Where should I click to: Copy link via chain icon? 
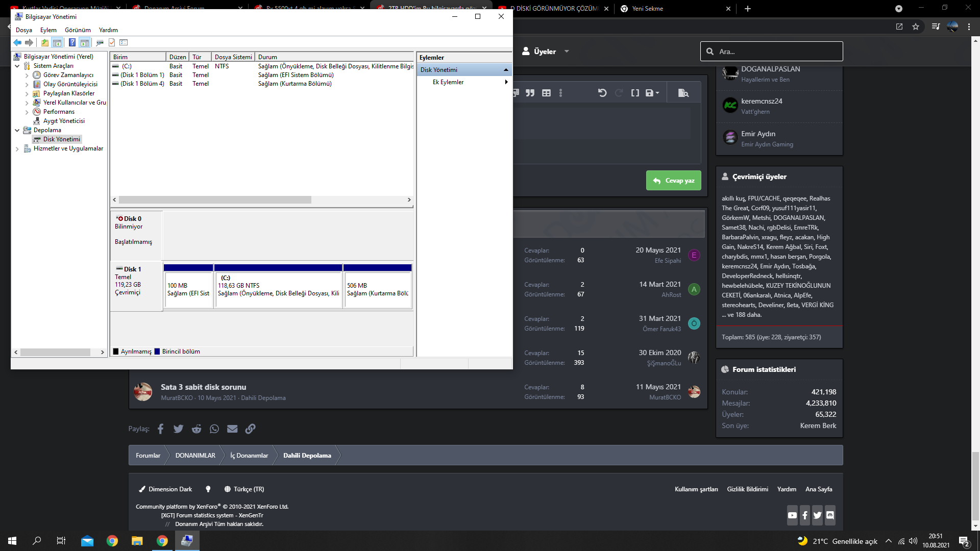coord(250,429)
